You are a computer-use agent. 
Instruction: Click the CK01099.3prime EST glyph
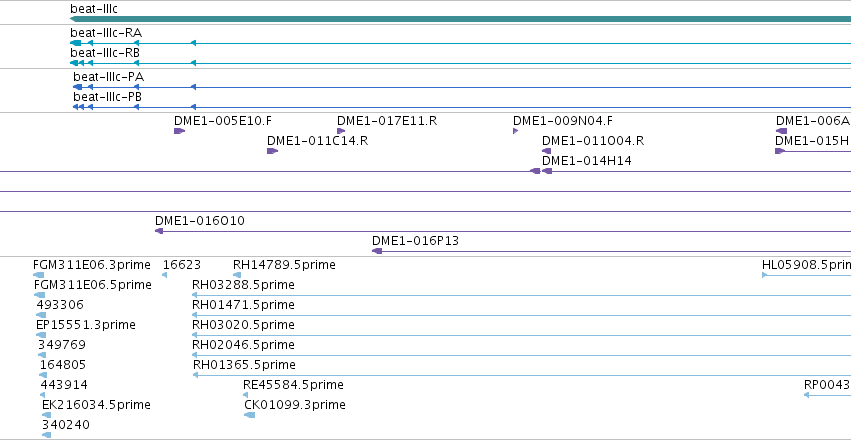[250, 415]
